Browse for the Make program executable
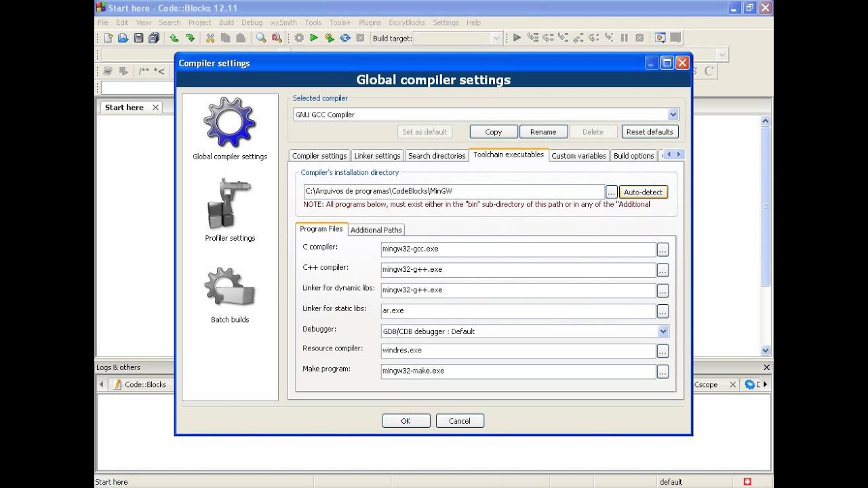This screenshot has width=868, height=488. click(x=663, y=371)
